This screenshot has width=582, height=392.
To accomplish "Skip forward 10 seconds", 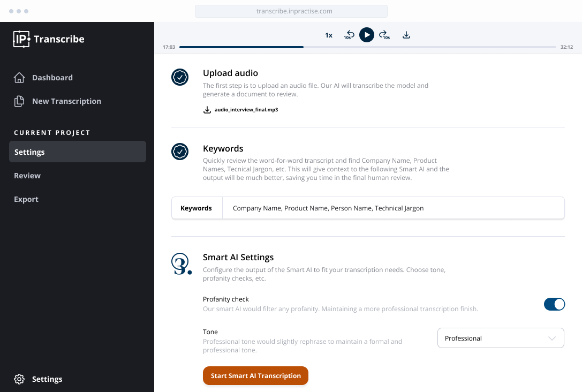I will click(x=384, y=35).
